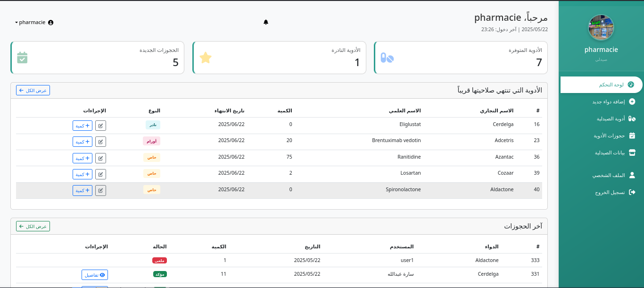Click the ملغى status badge for reservation 333

[159, 261]
